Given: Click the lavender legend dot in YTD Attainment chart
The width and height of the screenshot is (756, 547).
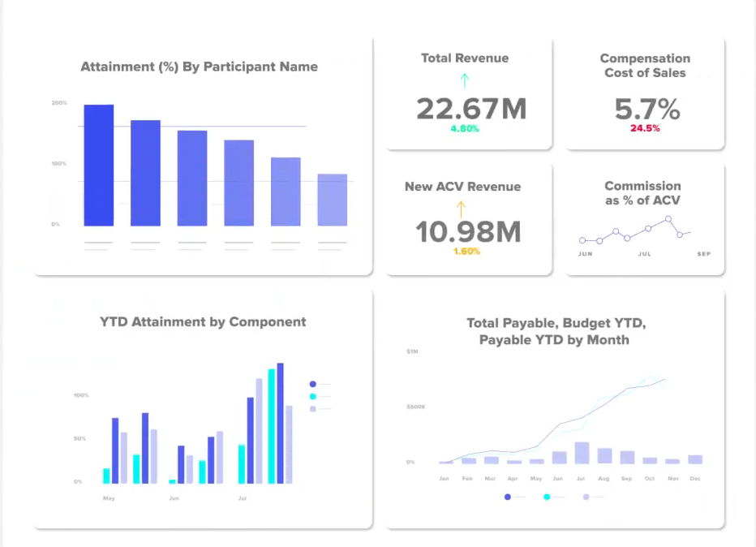Looking at the screenshot, I should pyautogui.click(x=313, y=409).
